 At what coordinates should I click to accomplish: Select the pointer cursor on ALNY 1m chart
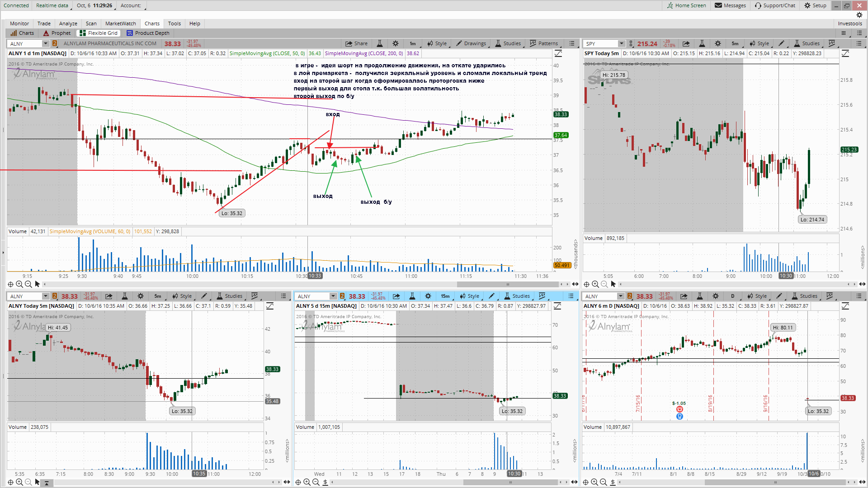pos(38,284)
